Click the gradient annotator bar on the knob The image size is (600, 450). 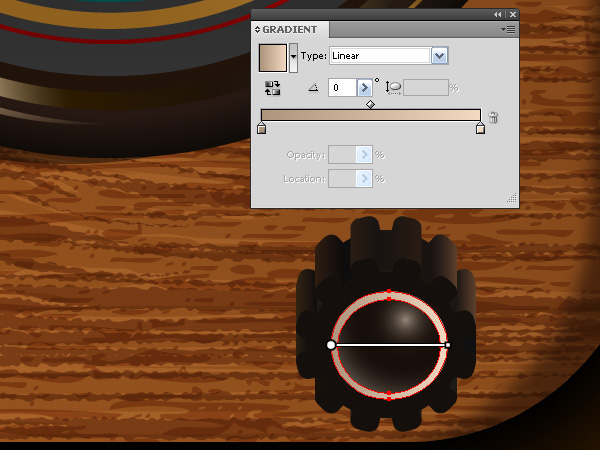tap(391, 345)
